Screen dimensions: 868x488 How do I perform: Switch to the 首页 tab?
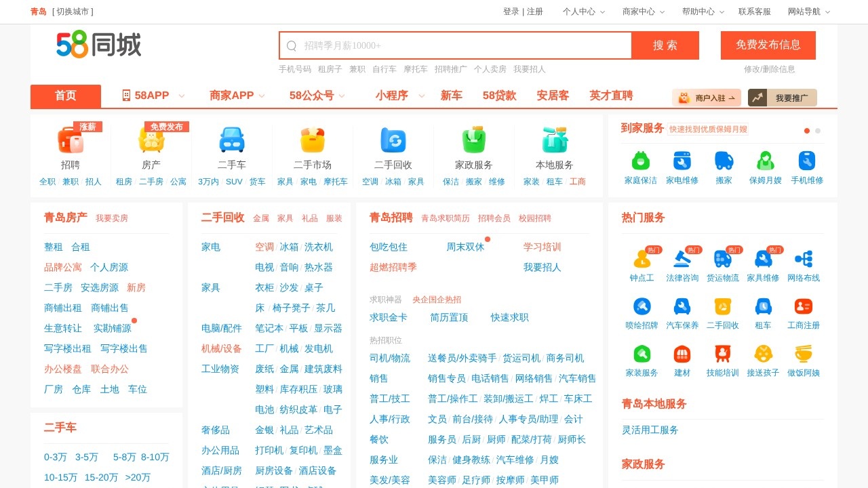point(66,96)
